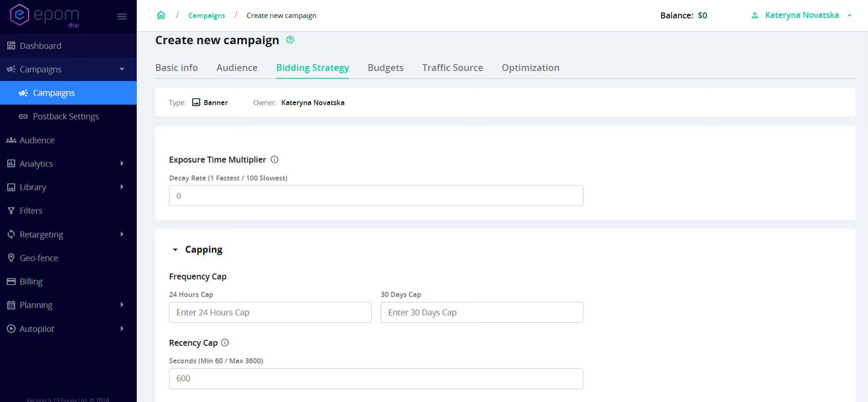Image resolution: width=868 pixels, height=402 pixels.
Task: Open help icon next to Create new campaign
Action: (290, 40)
